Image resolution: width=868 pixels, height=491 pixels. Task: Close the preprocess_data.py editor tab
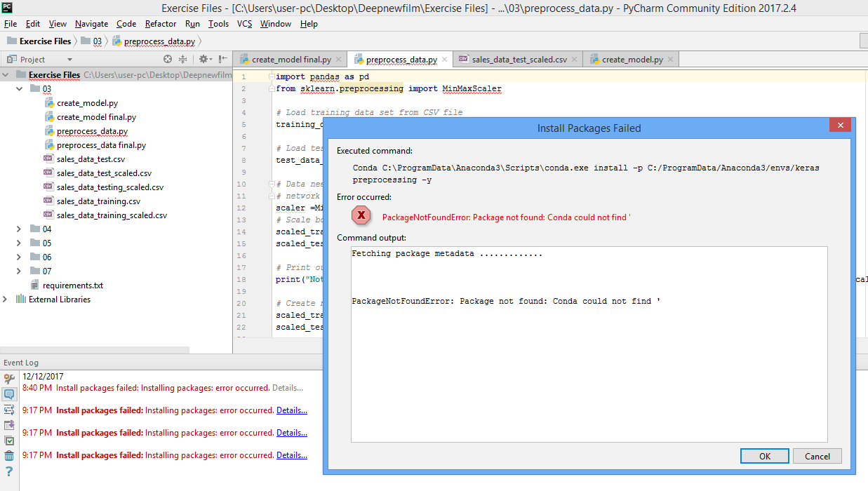point(443,60)
